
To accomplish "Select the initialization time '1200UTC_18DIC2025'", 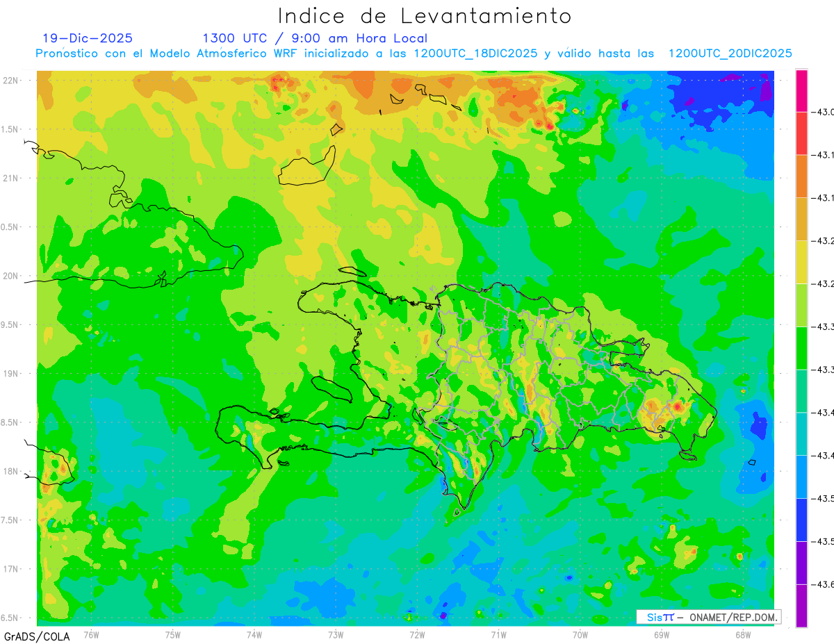I will pyautogui.click(x=475, y=53).
